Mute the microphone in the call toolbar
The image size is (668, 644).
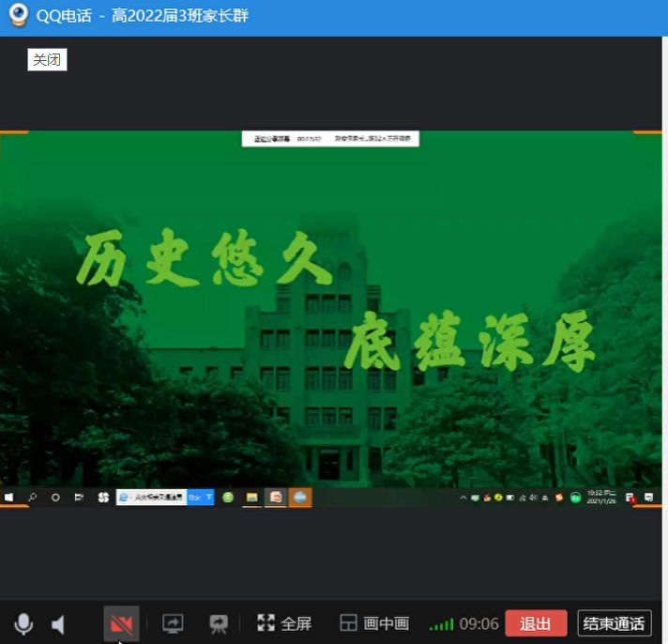[23, 624]
